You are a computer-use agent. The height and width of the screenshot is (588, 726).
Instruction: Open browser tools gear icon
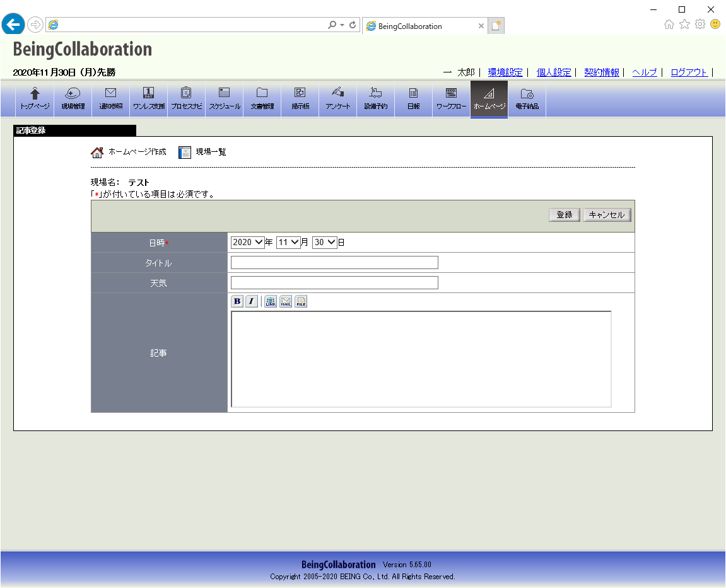[700, 25]
